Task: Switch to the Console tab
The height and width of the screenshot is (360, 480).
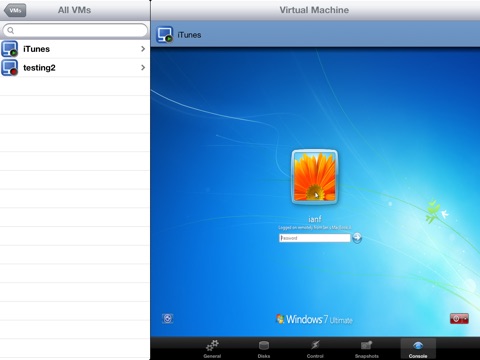Action: 418,349
